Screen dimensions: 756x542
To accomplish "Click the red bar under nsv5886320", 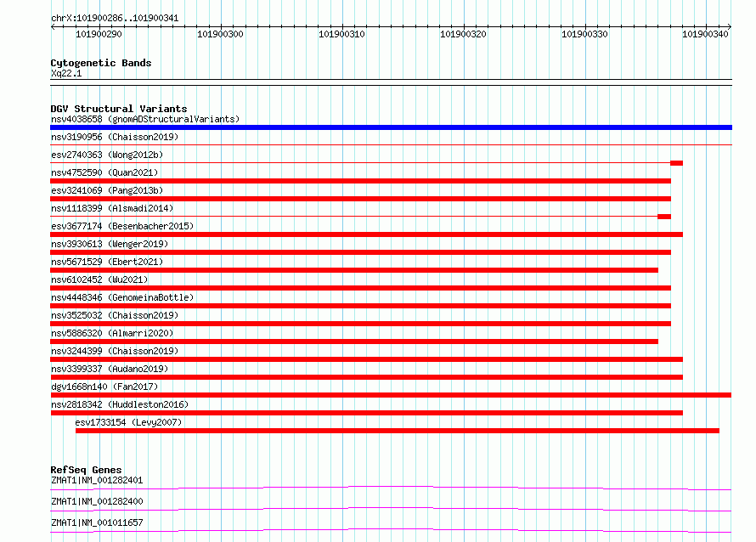I will tap(354, 342).
